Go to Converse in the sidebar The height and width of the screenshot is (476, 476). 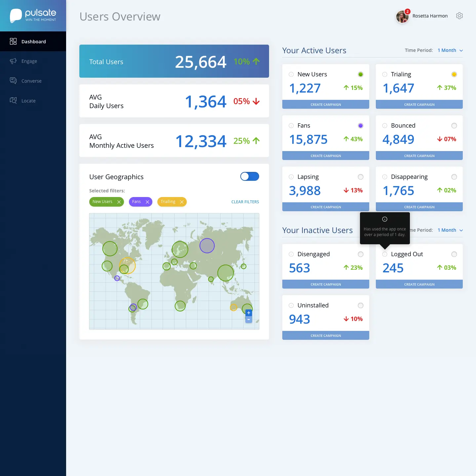coord(31,81)
